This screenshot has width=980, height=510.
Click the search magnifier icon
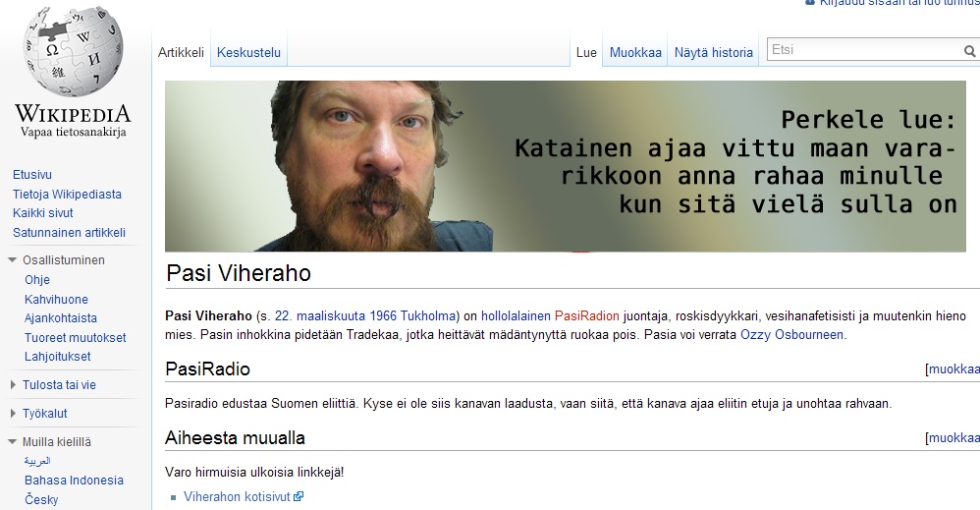click(969, 51)
